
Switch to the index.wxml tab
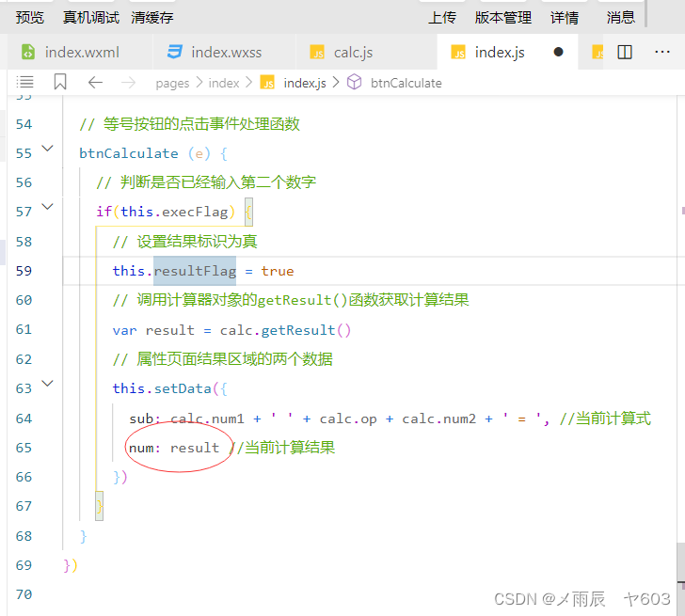click(80, 53)
